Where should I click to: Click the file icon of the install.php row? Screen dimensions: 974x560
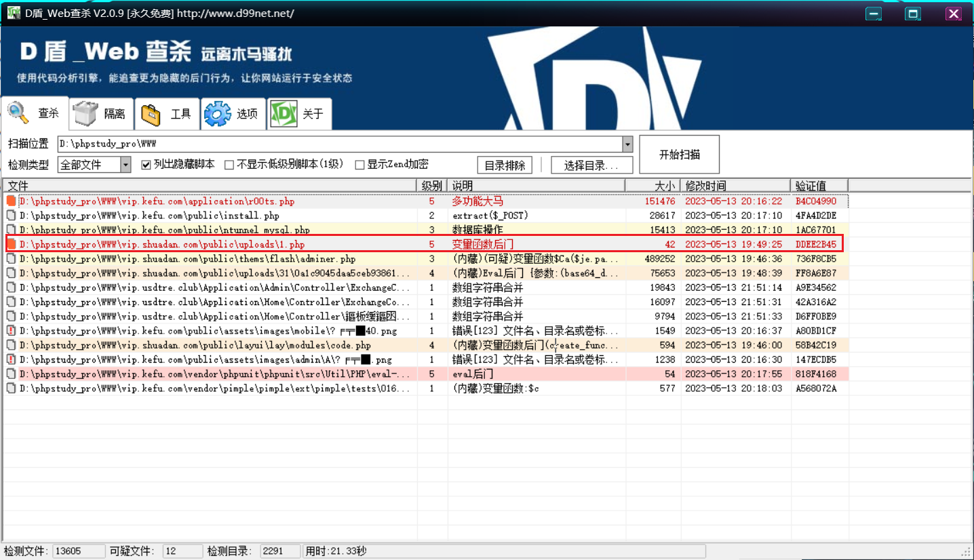coord(11,216)
